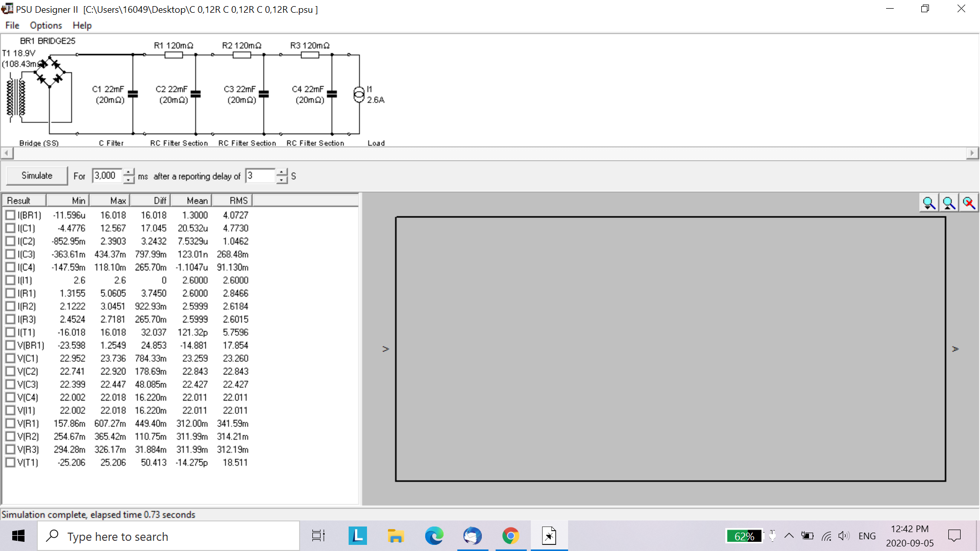This screenshot has width=980, height=551.
Task: Click the reporting delay seconds field
Action: (261, 176)
